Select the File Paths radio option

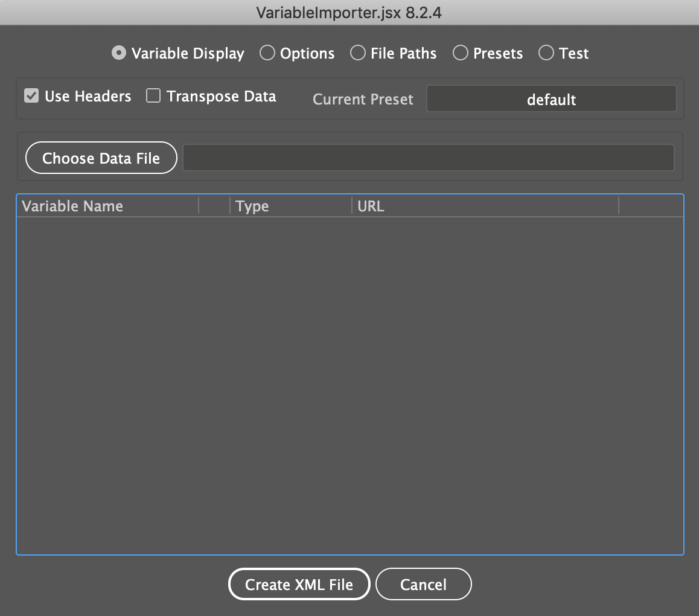(358, 53)
